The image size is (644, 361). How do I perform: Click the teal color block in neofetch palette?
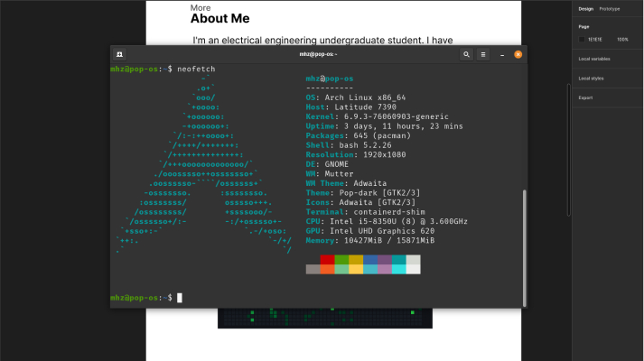pos(399,259)
